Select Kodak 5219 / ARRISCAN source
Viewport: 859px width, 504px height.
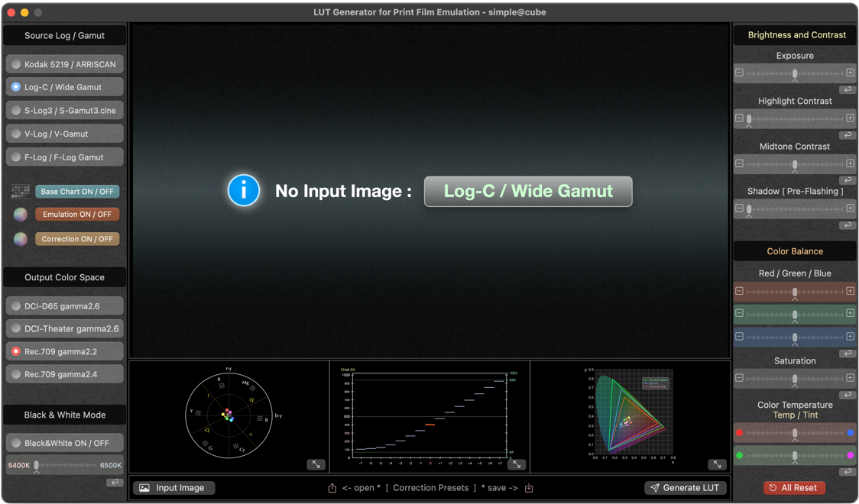pyautogui.click(x=65, y=64)
